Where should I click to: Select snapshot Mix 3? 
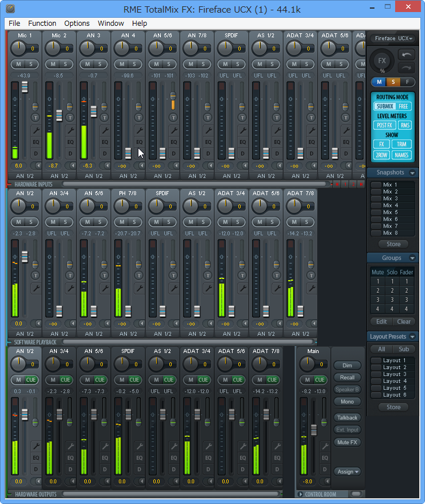click(392, 198)
